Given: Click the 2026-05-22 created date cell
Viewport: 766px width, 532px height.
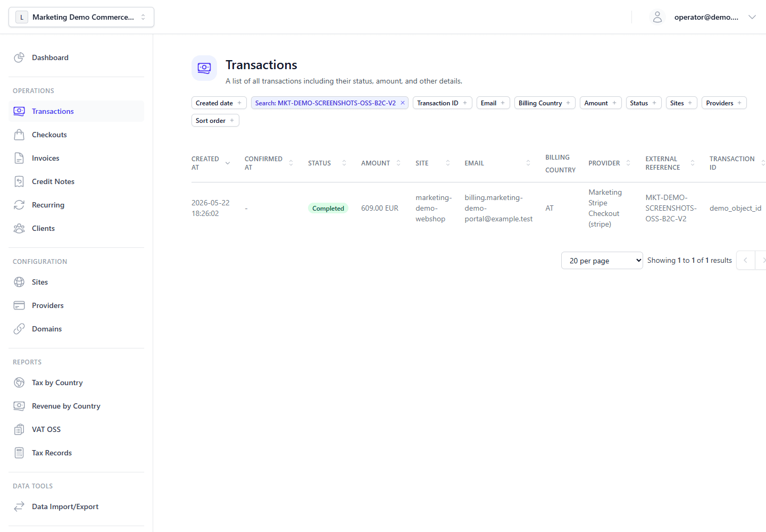Looking at the screenshot, I should tap(211, 208).
